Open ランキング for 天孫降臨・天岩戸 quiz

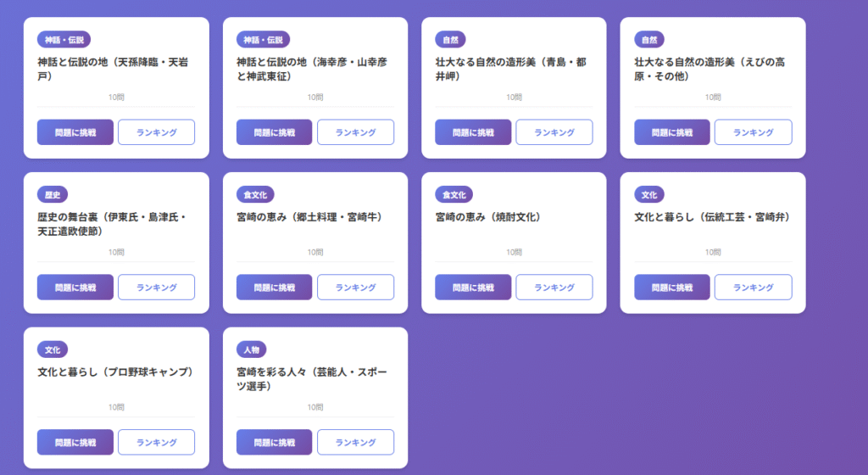pos(156,132)
